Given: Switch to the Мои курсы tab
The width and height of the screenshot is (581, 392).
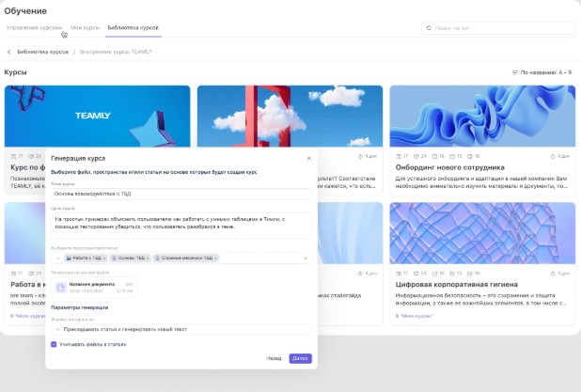Looking at the screenshot, I should pos(85,28).
